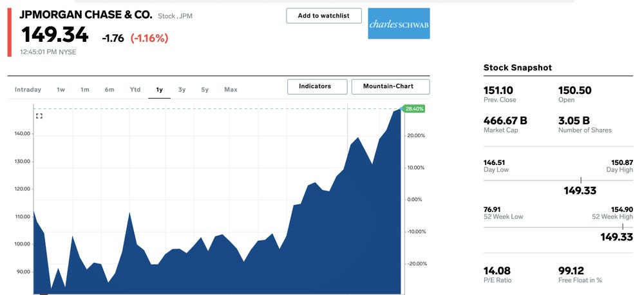Viewport: 644px width, 295px height.
Task: Click the Free Float value 99.12
Action: (571, 271)
